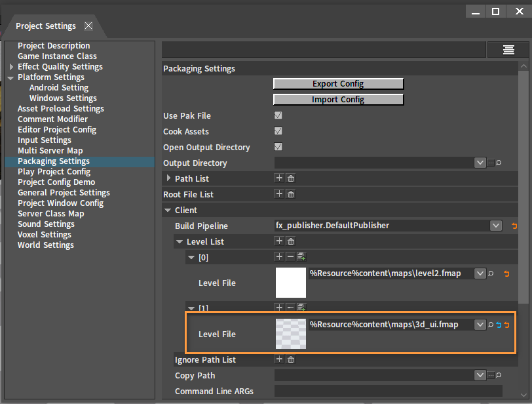532x404 pixels.
Task: Clear Level List using trash icon
Action: (x=291, y=241)
